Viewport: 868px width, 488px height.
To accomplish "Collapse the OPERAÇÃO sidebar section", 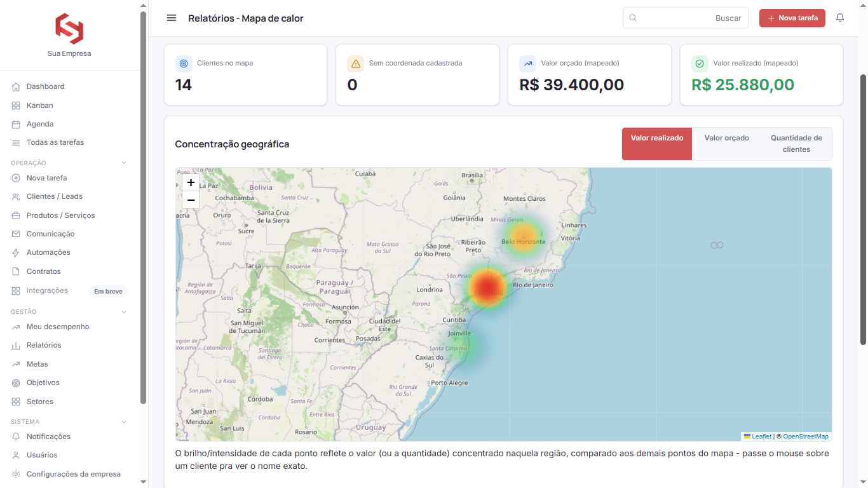I will tap(124, 163).
